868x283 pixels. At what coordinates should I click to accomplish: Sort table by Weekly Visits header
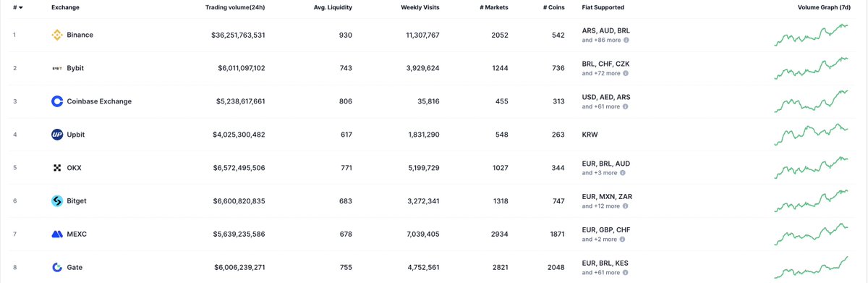[420, 7]
